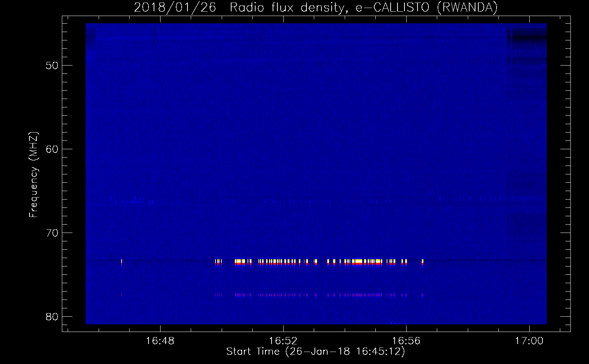Click the 80 frequency tick label
The image size is (589, 364).
tap(52, 316)
